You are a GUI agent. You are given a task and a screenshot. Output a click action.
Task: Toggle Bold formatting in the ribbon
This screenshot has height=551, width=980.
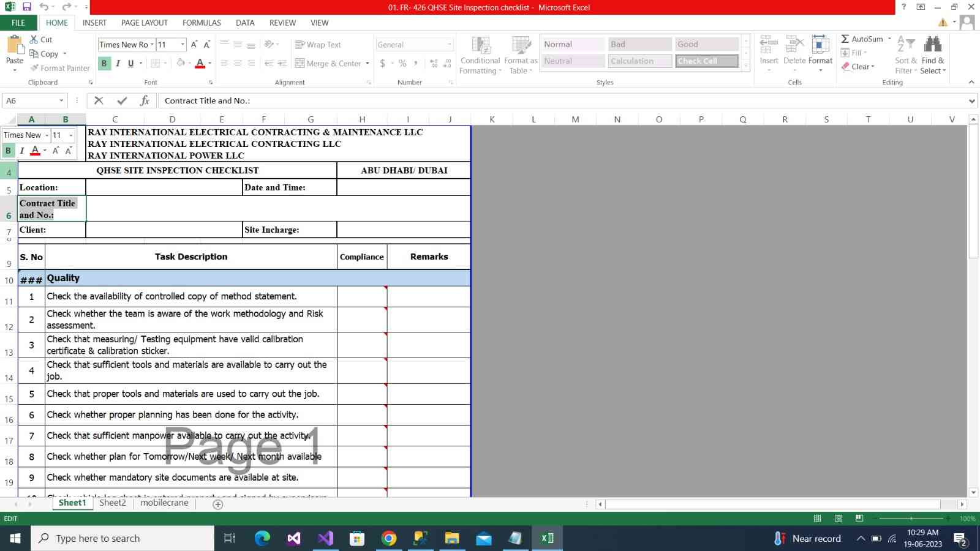[104, 63]
